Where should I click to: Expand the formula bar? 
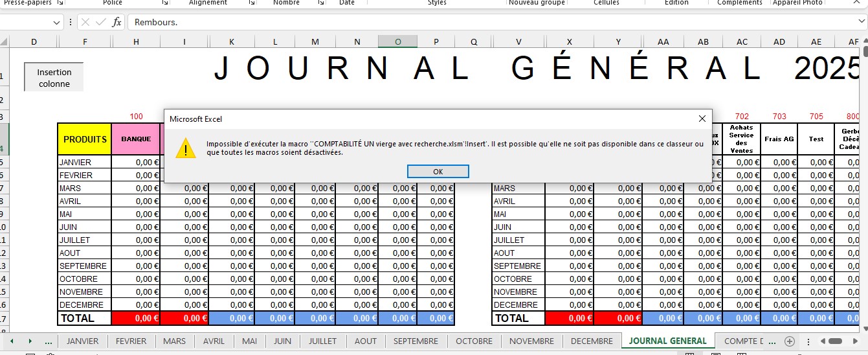point(861,22)
